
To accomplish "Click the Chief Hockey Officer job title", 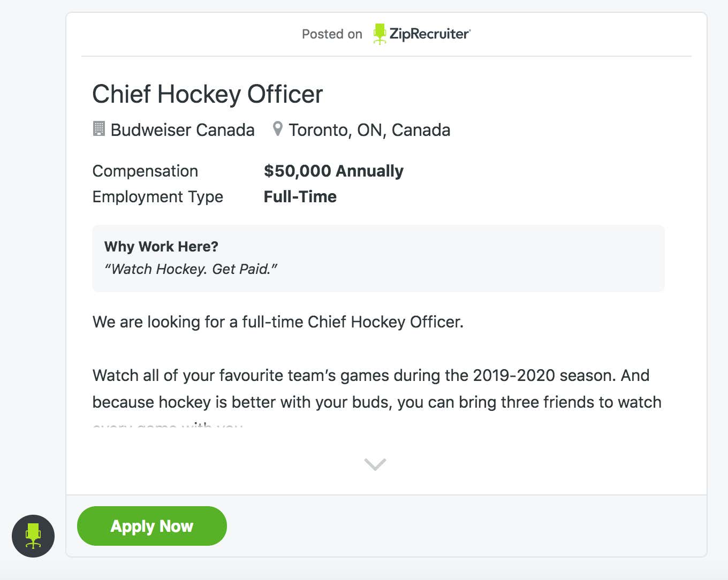I will coord(208,94).
